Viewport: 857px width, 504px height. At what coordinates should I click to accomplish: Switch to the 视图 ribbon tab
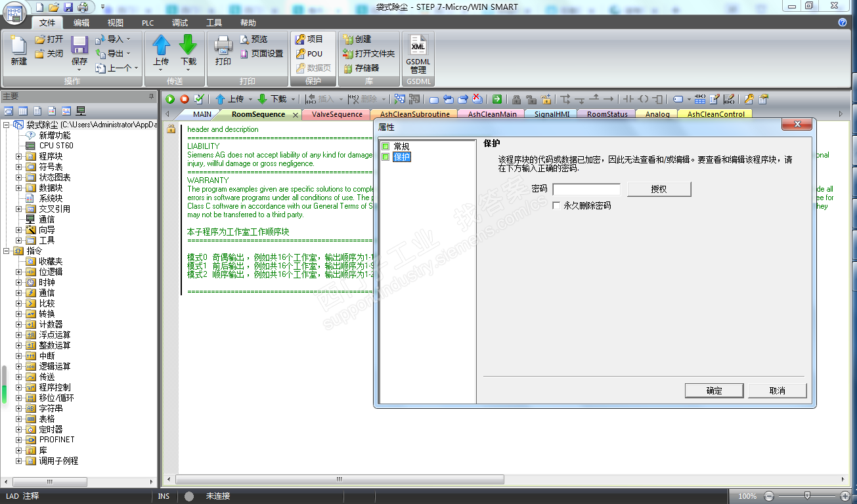coord(116,23)
